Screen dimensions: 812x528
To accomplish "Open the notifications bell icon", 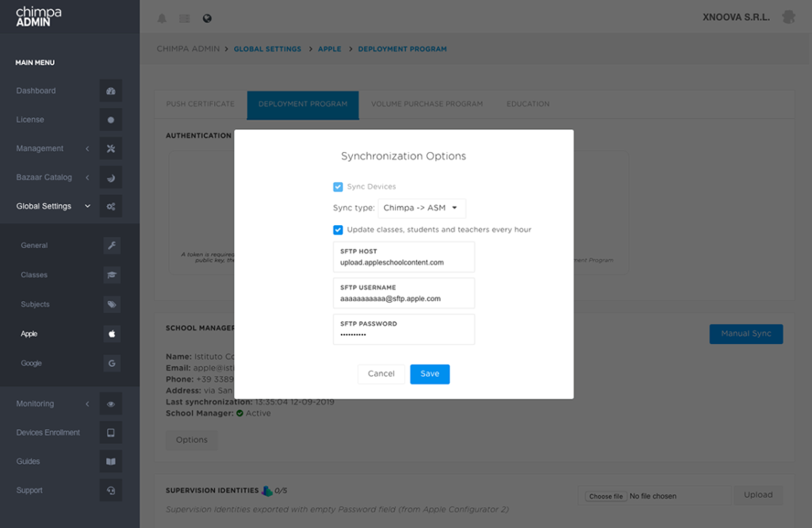I will coord(162,19).
